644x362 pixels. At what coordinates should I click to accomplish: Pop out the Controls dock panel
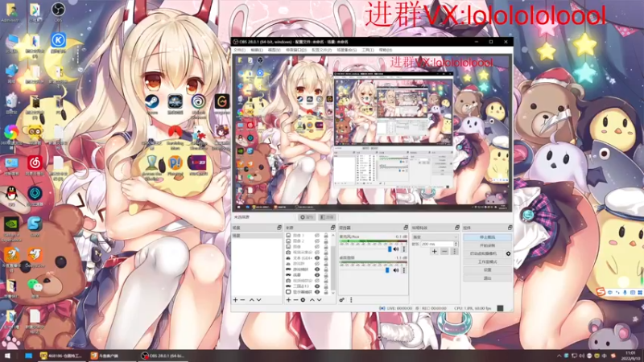(510, 228)
